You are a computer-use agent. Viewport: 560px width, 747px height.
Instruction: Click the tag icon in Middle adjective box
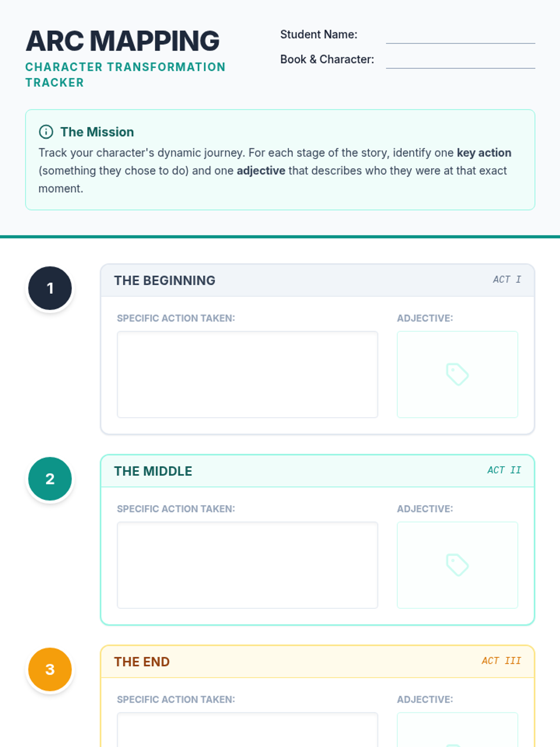[457, 565]
